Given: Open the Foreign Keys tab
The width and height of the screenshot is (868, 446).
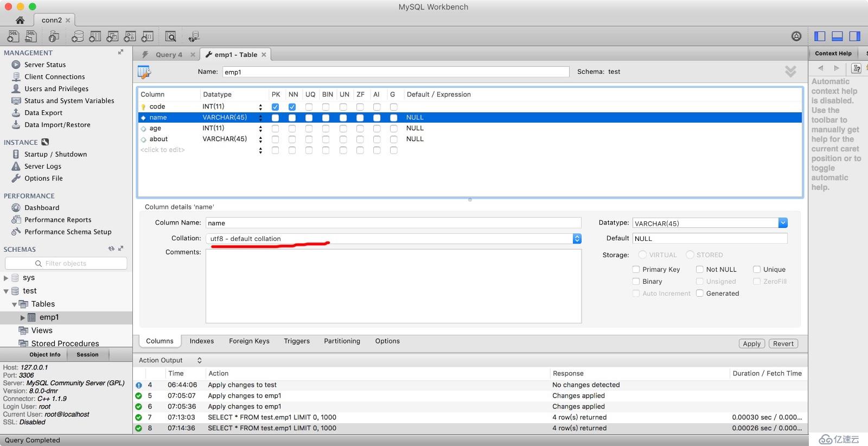Looking at the screenshot, I should [249, 341].
